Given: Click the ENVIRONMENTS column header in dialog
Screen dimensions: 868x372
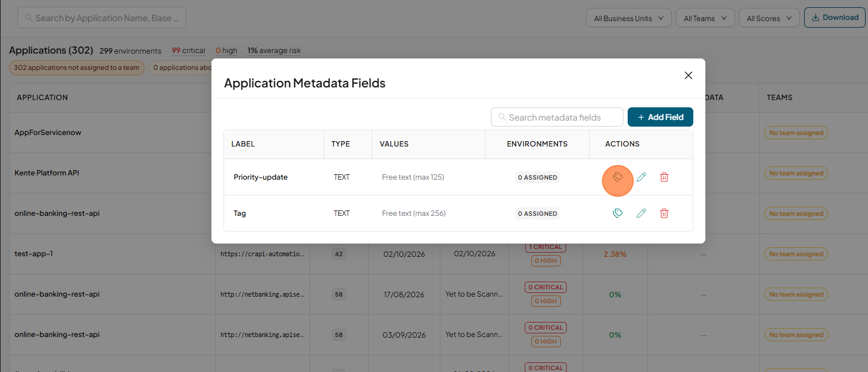Looking at the screenshot, I should coord(537,144).
